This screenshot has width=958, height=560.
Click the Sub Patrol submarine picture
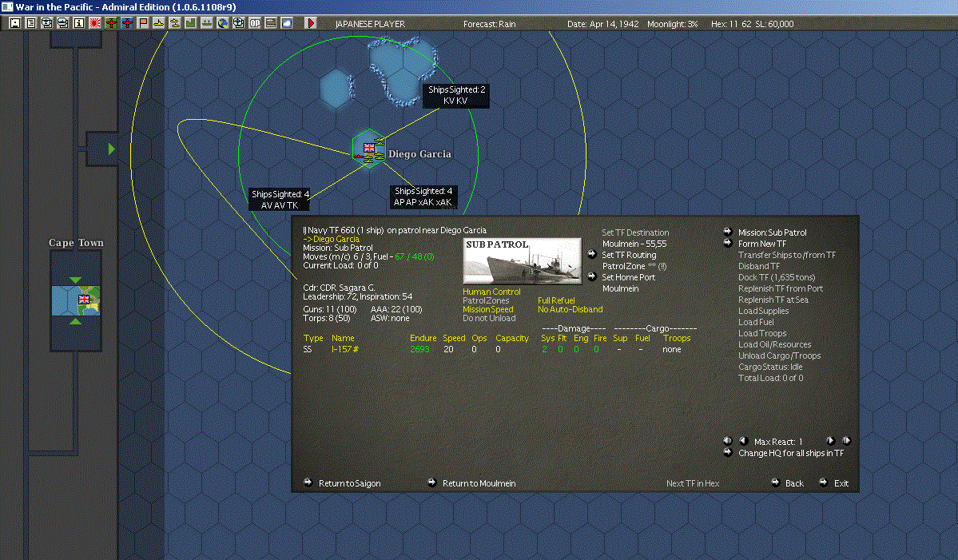(x=523, y=261)
